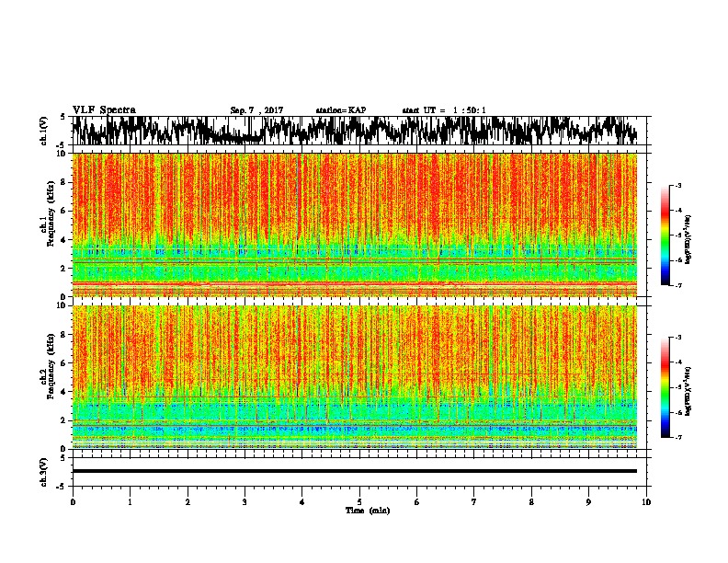Click the "Time (min)" axis label
Viewport: 728px width, 563px height.
point(368,511)
